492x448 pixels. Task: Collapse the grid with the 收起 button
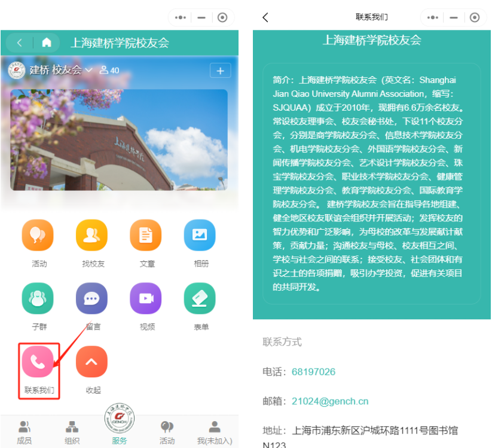(x=91, y=361)
